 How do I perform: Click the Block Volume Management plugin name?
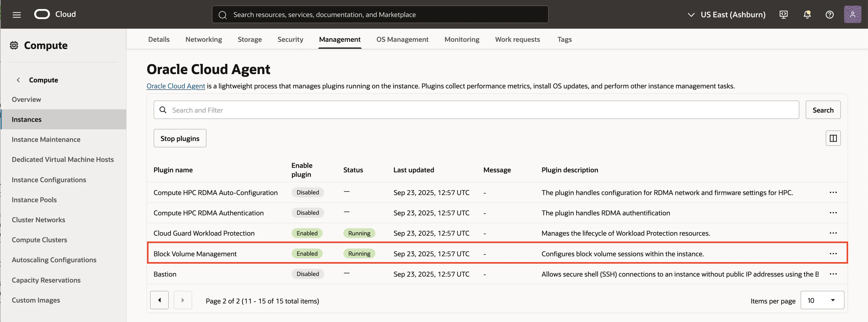point(195,254)
